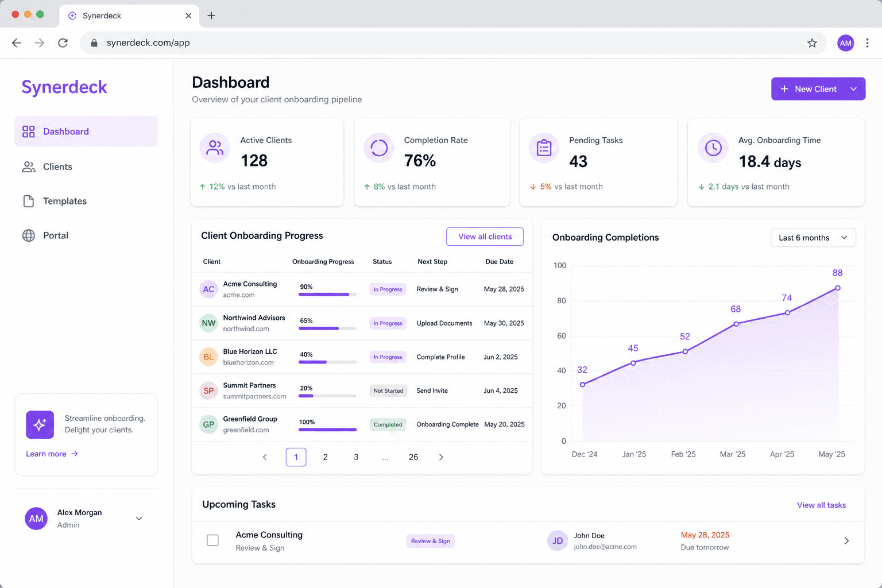Click Not Started status for Summit Partners
The width and height of the screenshot is (882, 588).
(x=389, y=391)
